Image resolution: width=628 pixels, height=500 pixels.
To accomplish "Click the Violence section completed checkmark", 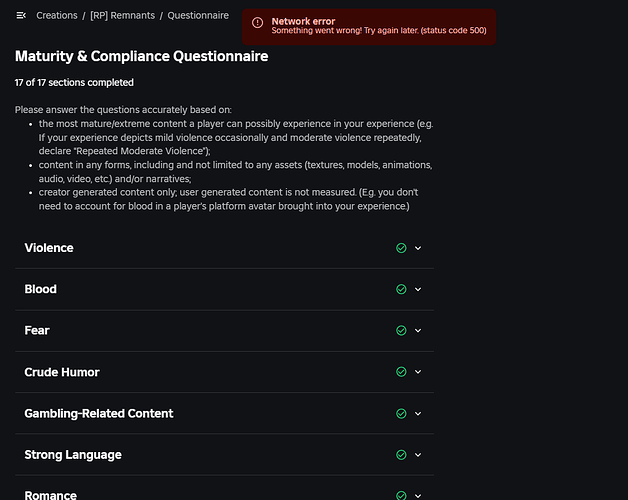I will [x=401, y=248].
